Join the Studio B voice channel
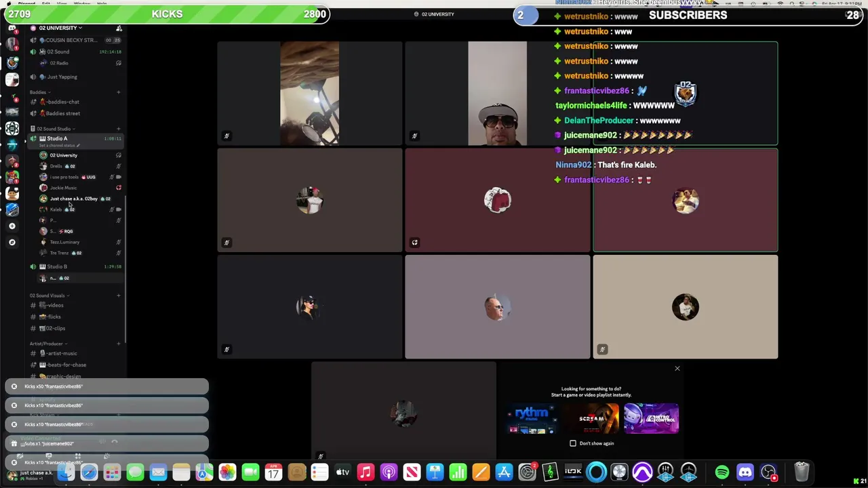This screenshot has height=488, width=868. (75, 266)
